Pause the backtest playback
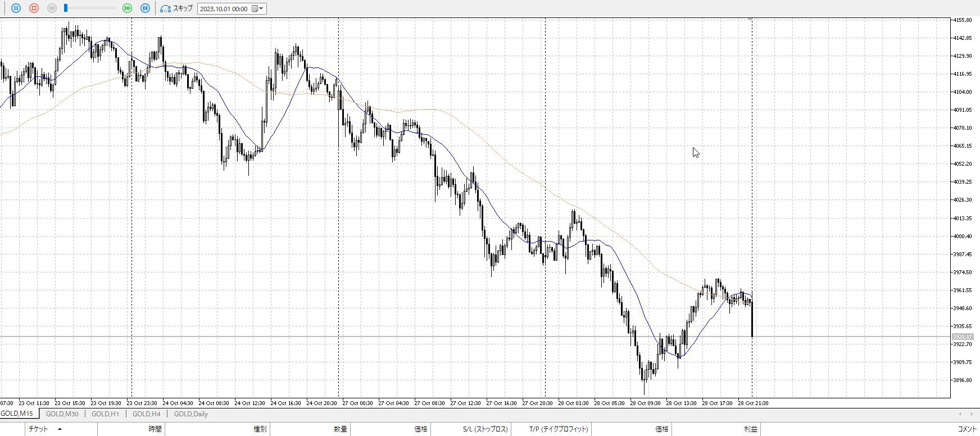Image resolution: width=980 pixels, height=436 pixels. (16, 8)
